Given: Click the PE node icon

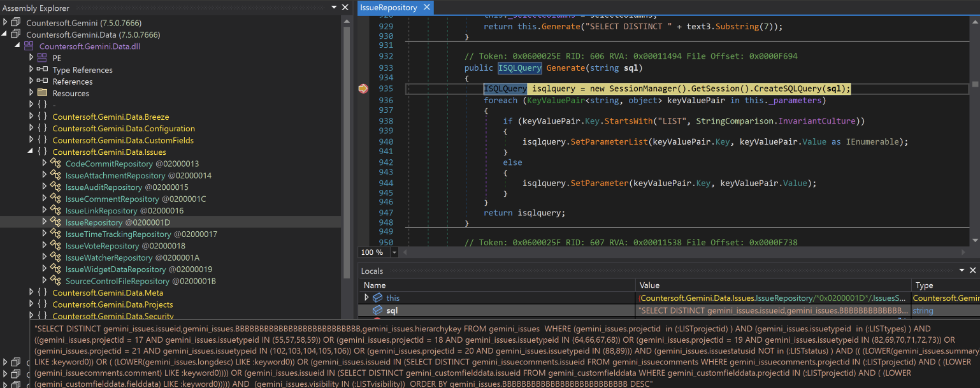Looking at the screenshot, I should coord(42,58).
